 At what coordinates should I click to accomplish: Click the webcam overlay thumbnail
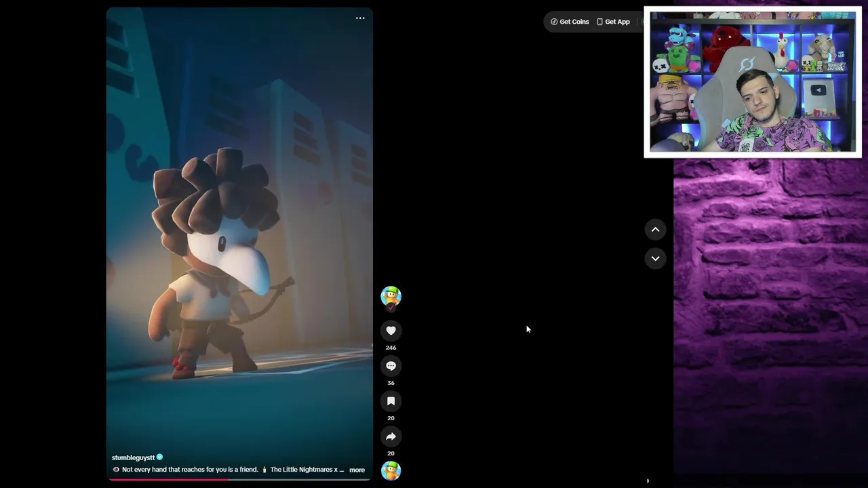tap(753, 82)
